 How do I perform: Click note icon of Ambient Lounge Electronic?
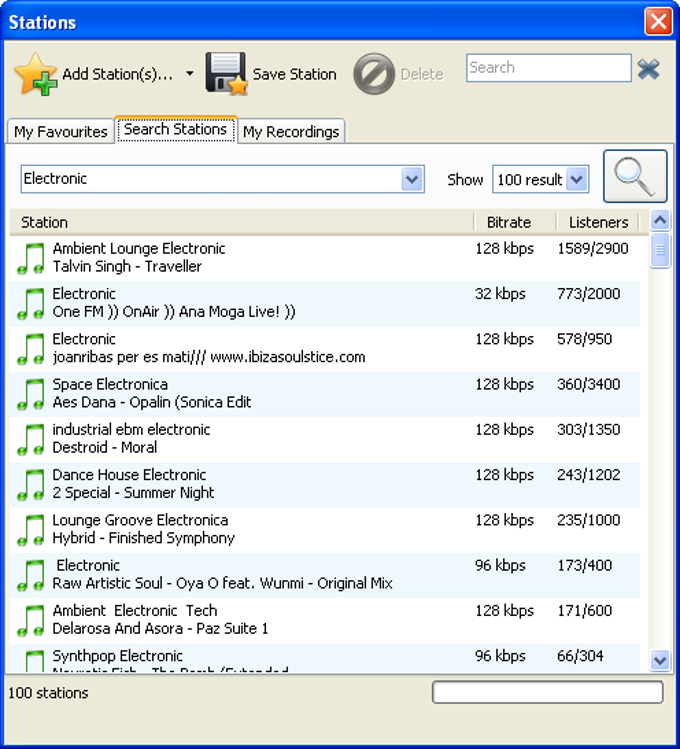pyautogui.click(x=31, y=258)
